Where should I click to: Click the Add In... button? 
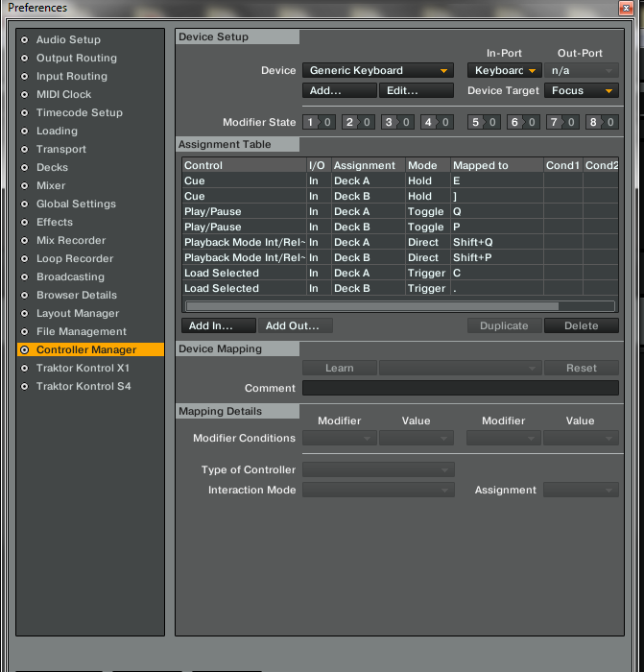point(219,325)
